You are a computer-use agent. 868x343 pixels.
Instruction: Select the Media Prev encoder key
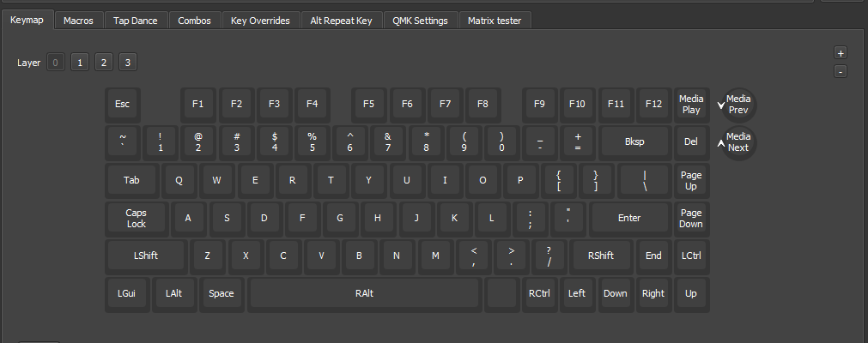737,105
